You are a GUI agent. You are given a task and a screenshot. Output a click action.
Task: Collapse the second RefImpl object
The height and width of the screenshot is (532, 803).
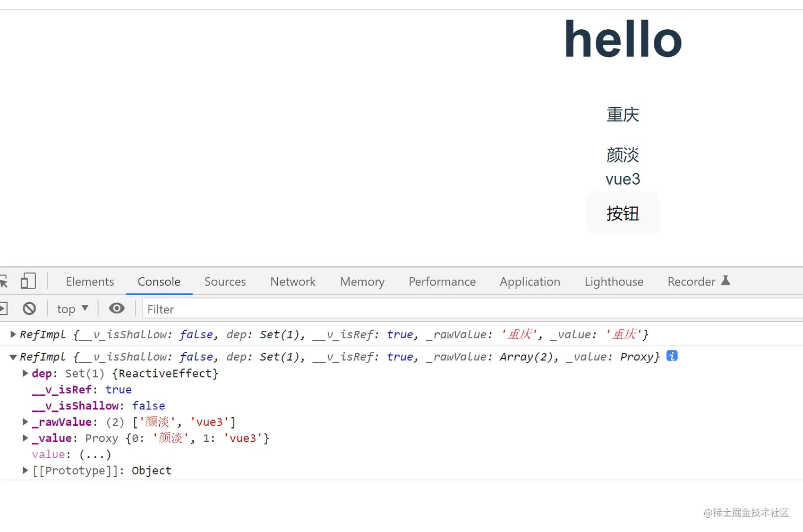coord(13,357)
